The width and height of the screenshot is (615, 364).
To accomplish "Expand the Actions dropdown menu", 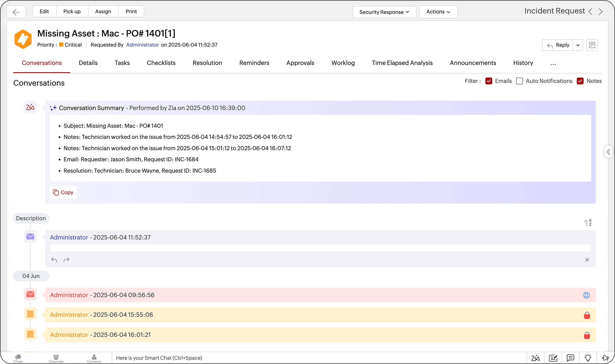I will click(438, 12).
